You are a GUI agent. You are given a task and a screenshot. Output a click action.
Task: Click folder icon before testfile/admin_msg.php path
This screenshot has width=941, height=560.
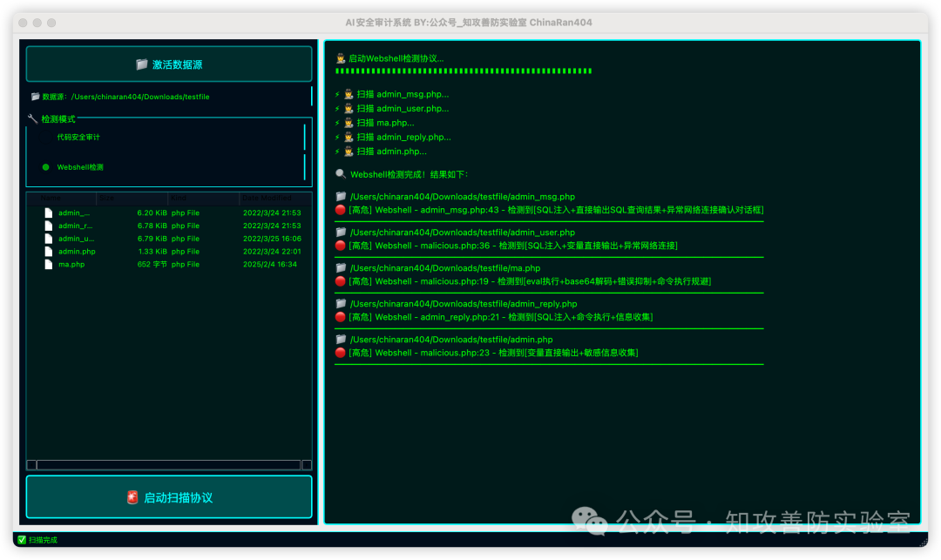[341, 196]
